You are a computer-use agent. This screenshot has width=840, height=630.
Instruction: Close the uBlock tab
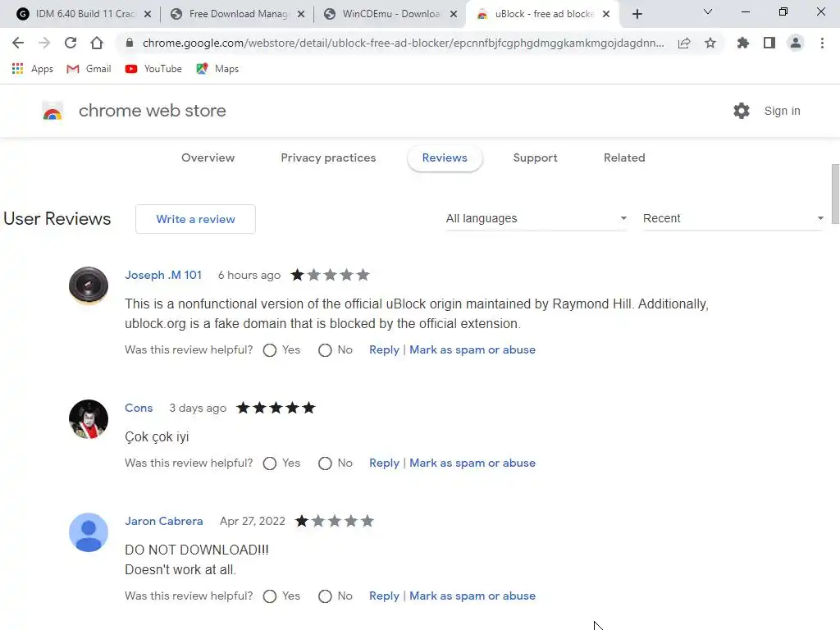coord(606,14)
